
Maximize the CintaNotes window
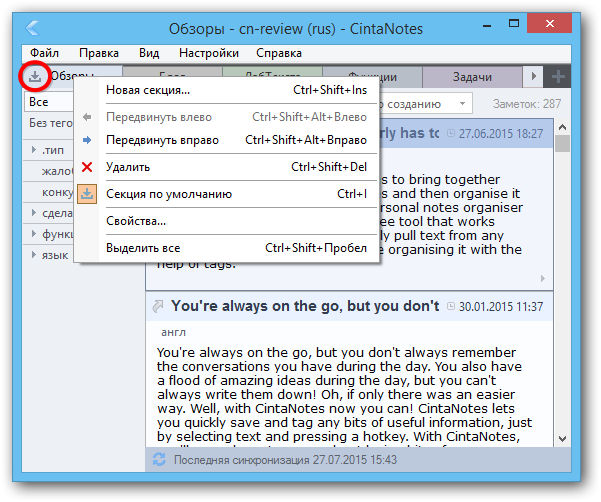pyautogui.click(x=514, y=24)
